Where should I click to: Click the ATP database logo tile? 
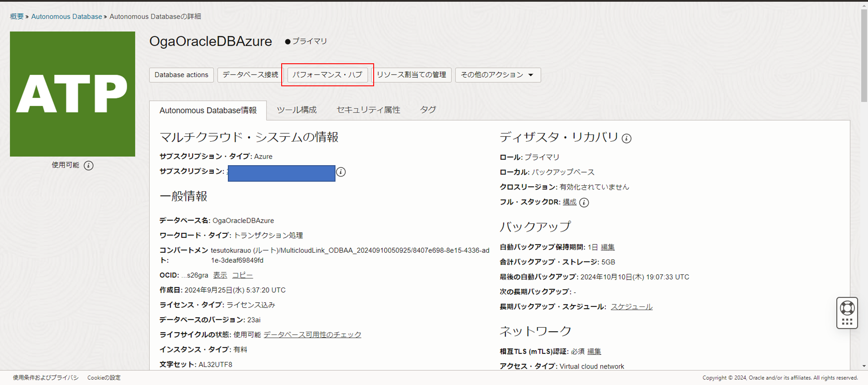click(x=72, y=94)
